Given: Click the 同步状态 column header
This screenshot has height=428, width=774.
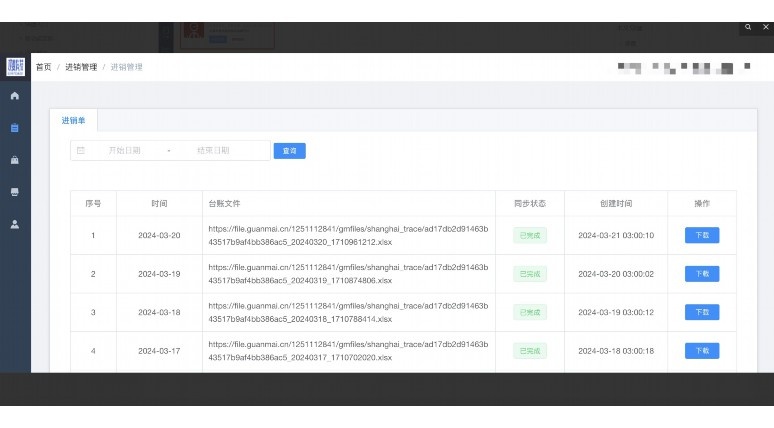Looking at the screenshot, I should (x=530, y=203).
